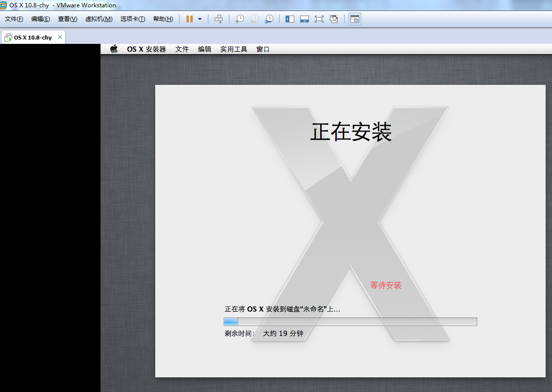Click the installation progress bar

click(350, 322)
